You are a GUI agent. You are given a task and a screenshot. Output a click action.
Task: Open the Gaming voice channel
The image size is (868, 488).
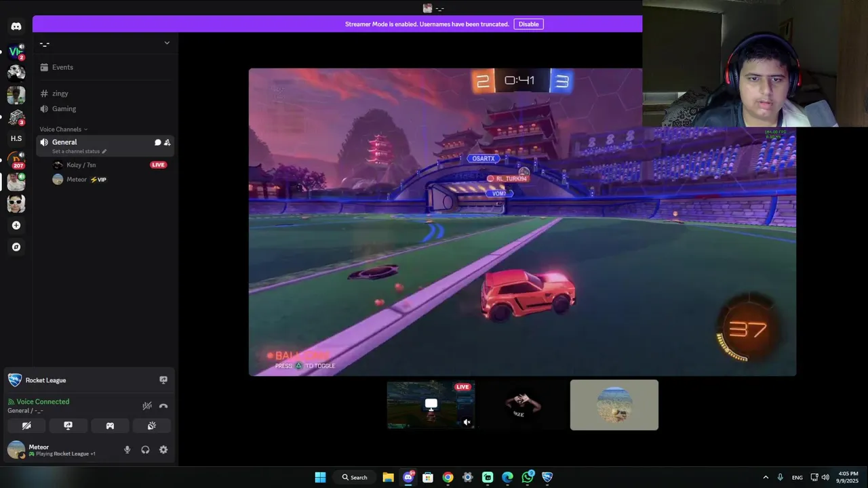click(105, 108)
